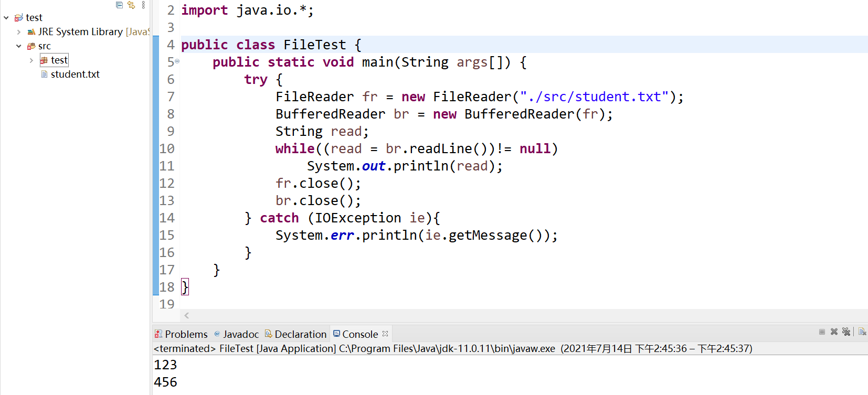
Task: Click the Terminate stop square in Console
Action: [822, 332]
